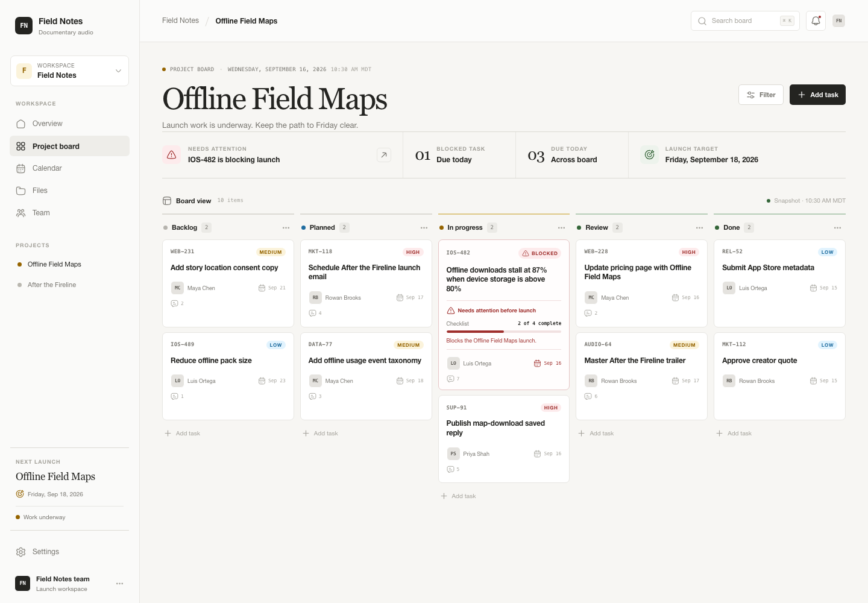Open Settings in the sidebar

pyautogui.click(x=69, y=552)
